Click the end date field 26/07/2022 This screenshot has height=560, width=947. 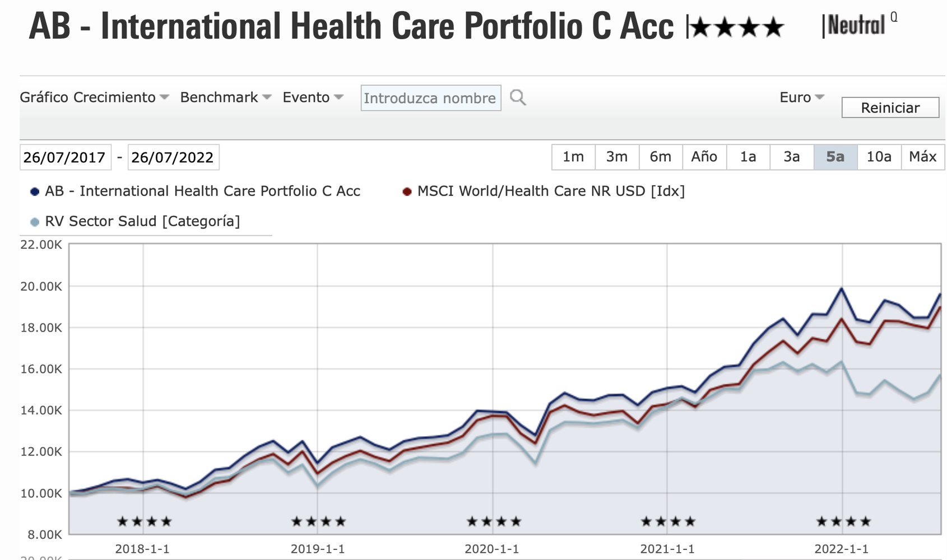(x=173, y=157)
